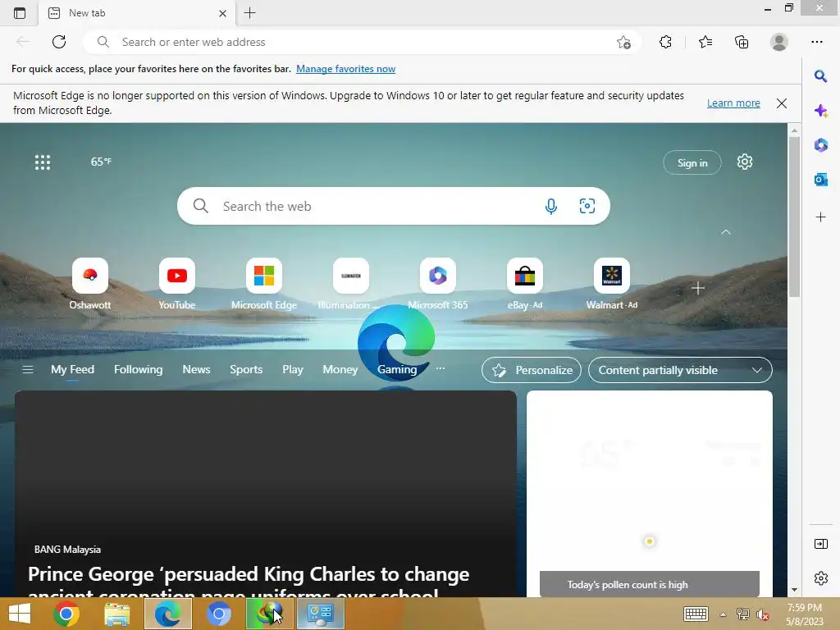This screenshot has height=630, width=840.
Task: Switch to the News tab
Action: pyautogui.click(x=196, y=370)
